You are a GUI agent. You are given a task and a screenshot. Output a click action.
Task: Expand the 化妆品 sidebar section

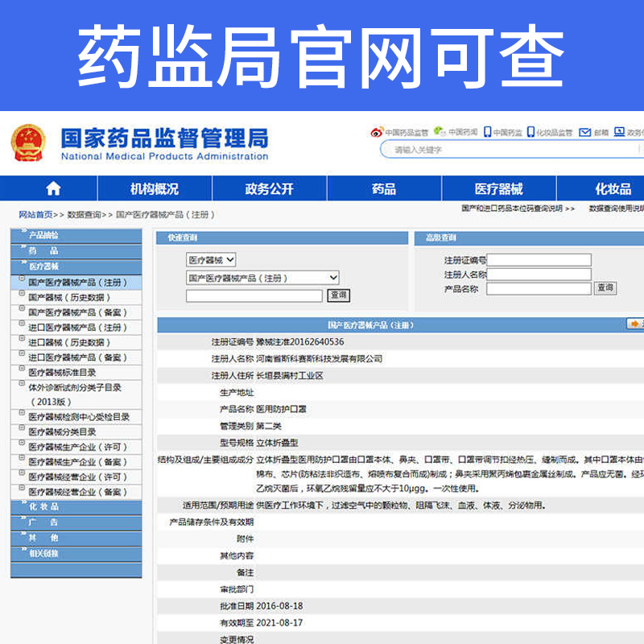[76, 507]
